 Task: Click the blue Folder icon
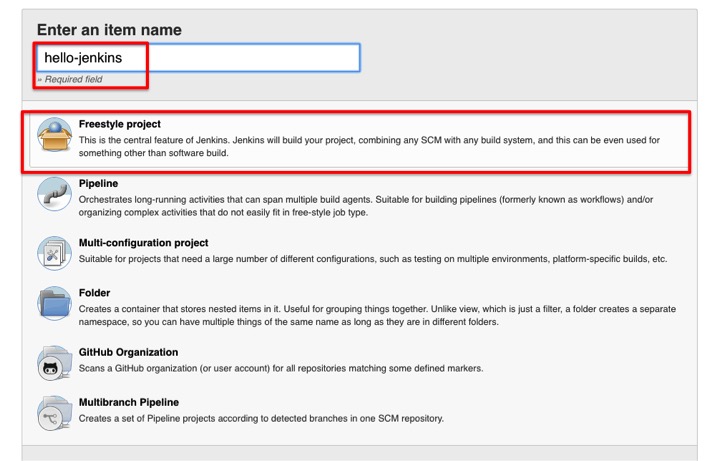point(54,303)
